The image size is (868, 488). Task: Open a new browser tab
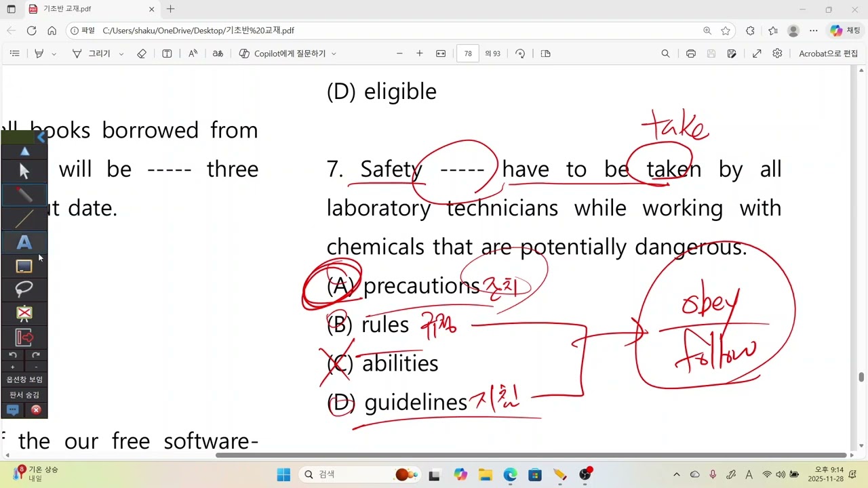click(170, 9)
